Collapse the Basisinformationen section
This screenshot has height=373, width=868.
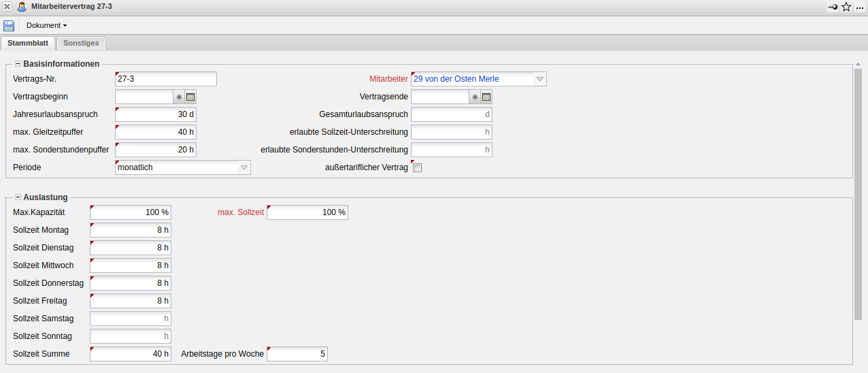pyautogui.click(x=18, y=64)
